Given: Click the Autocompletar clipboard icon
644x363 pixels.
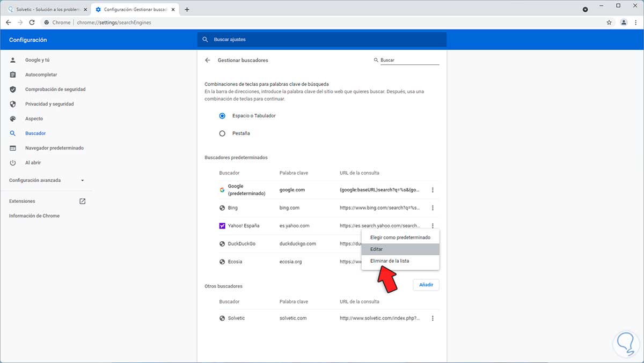Looking at the screenshot, I should click(13, 75).
